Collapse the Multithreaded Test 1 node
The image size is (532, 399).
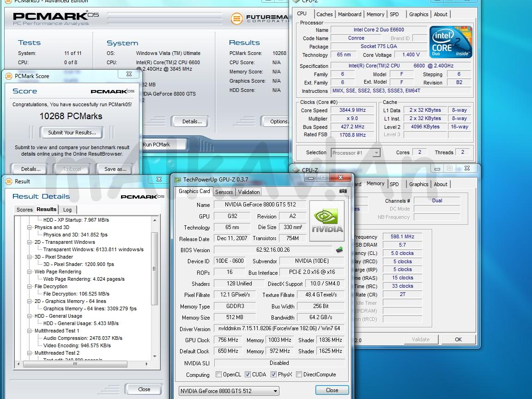(x=30, y=331)
